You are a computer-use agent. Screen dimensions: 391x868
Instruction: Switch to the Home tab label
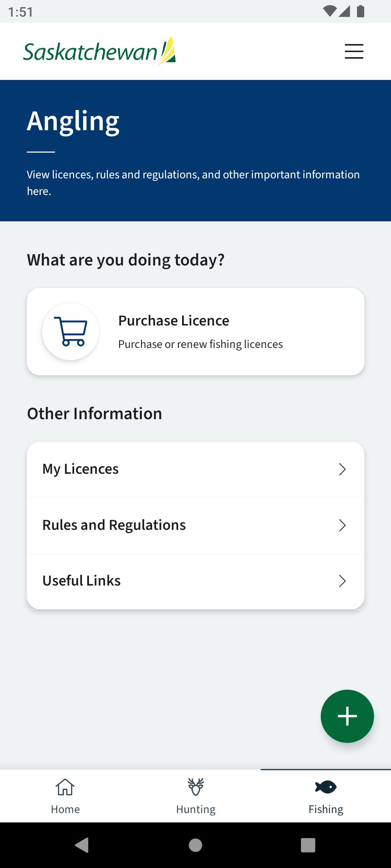[65, 809]
